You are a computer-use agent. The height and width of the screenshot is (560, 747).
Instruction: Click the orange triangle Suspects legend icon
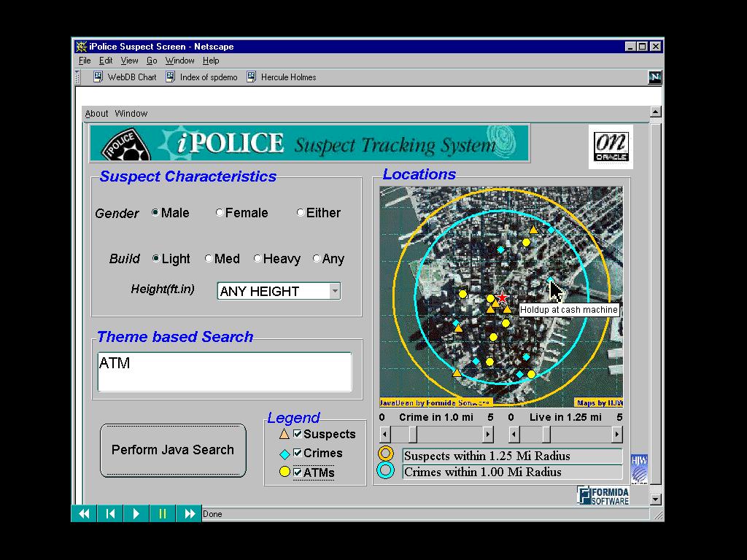(284, 434)
